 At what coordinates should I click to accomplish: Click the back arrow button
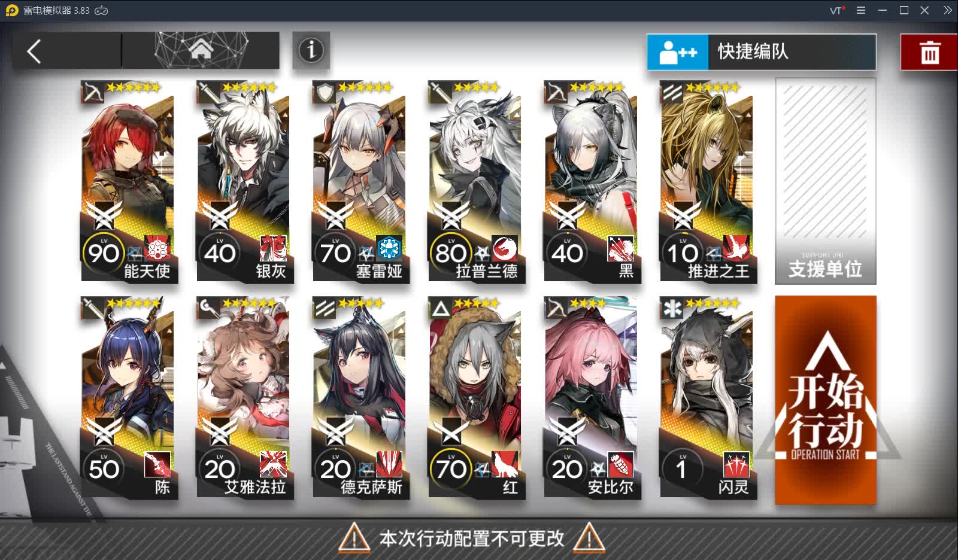[35, 51]
